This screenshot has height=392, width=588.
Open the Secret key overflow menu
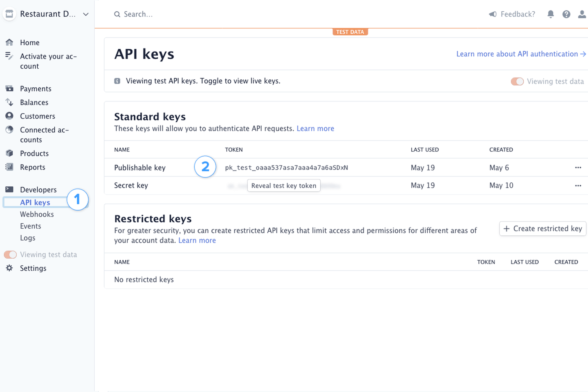tap(578, 185)
